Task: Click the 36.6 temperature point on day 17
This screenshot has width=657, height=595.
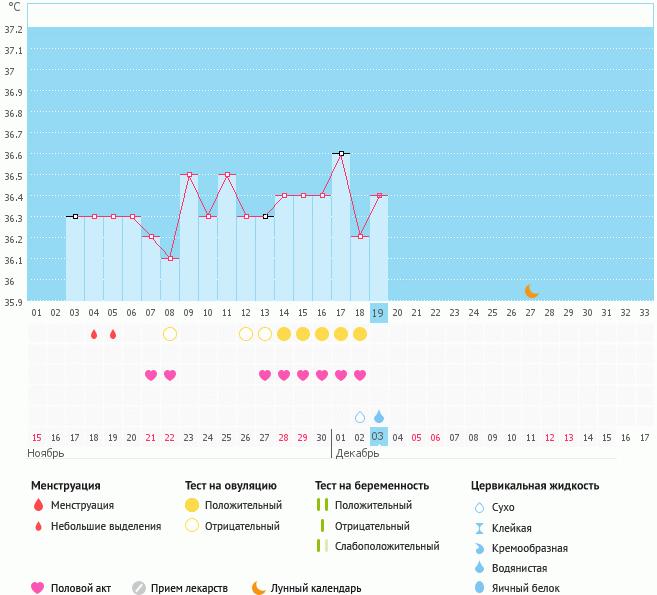Action: [341, 154]
